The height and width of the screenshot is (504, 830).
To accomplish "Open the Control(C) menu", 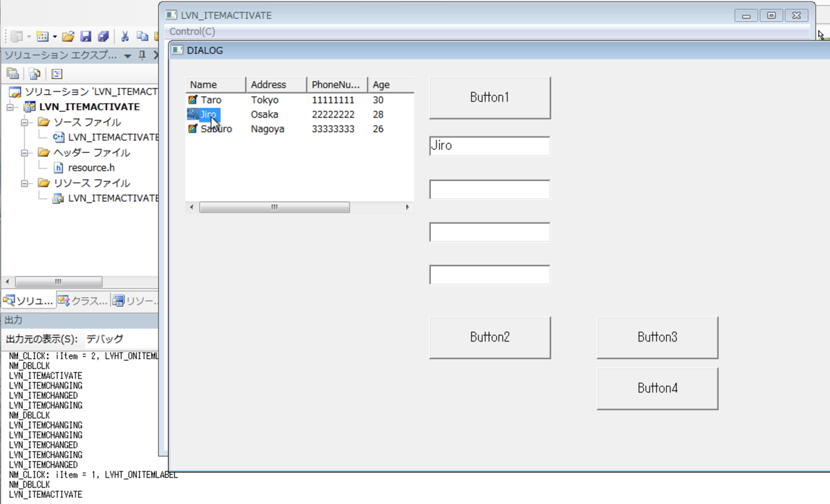I will tap(192, 32).
